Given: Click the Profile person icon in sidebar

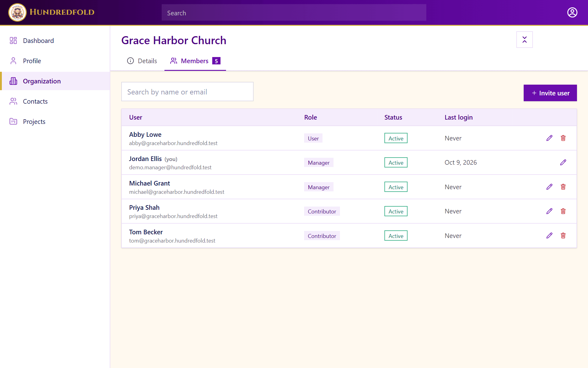Looking at the screenshot, I should (13, 61).
